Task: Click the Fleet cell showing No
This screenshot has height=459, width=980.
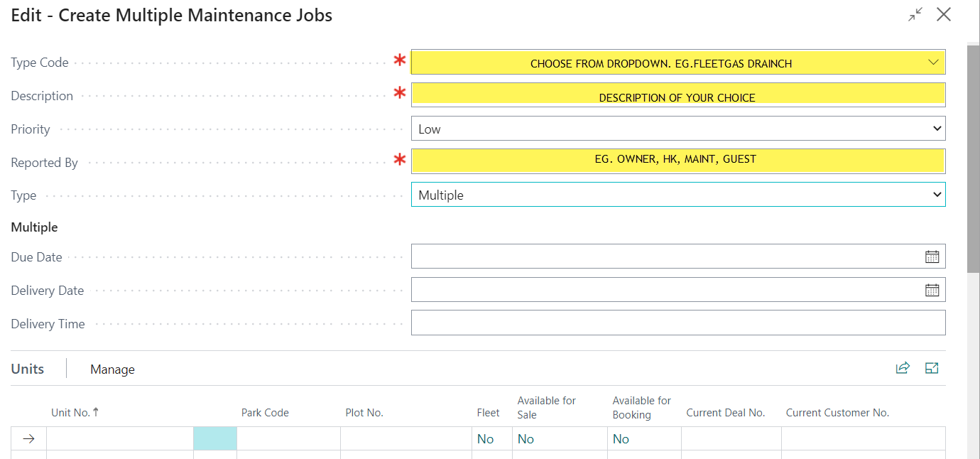Action: pyautogui.click(x=486, y=439)
